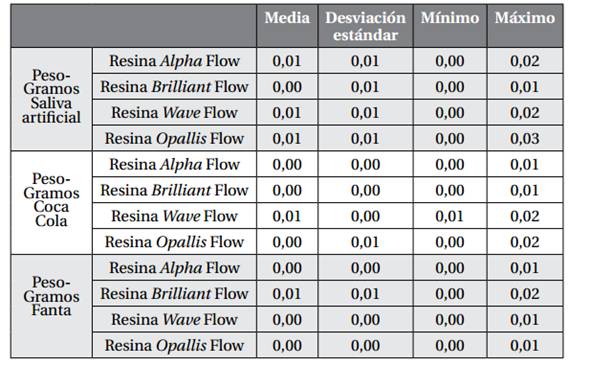Click Resina Wave Flow under Saliva artificial
The height and width of the screenshot is (366, 589).
click(x=174, y=113)
